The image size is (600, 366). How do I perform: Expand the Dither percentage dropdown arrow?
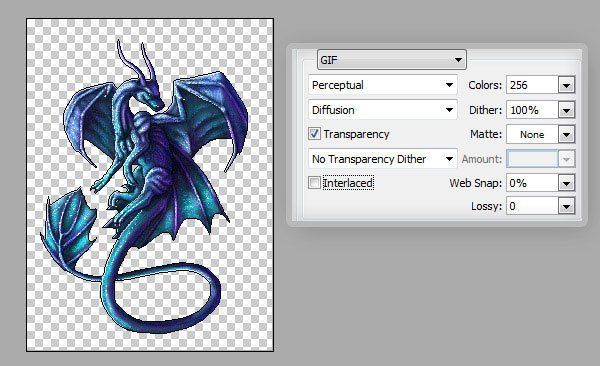566,110
